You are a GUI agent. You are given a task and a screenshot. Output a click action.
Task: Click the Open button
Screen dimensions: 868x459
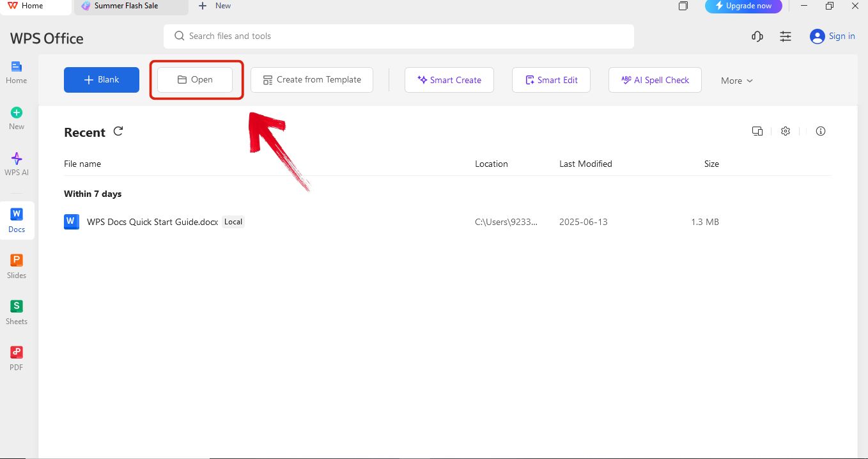(x=195, y=80)
